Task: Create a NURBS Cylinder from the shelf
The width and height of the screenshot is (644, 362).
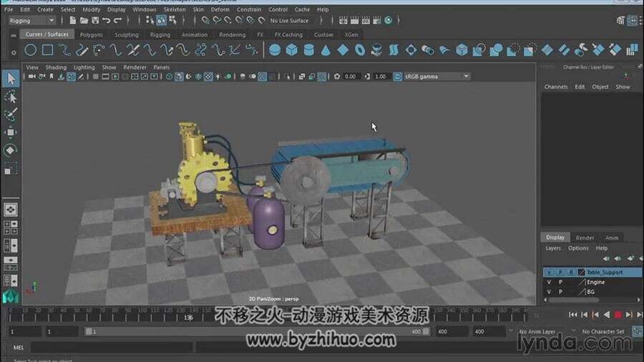Action: (309, 50)
